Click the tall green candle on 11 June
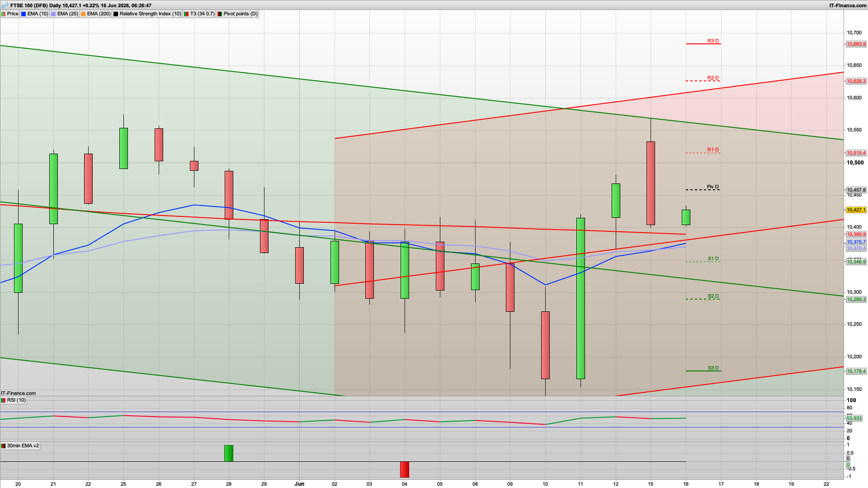Viewport: 868px width, 488px height. [580, 298]
